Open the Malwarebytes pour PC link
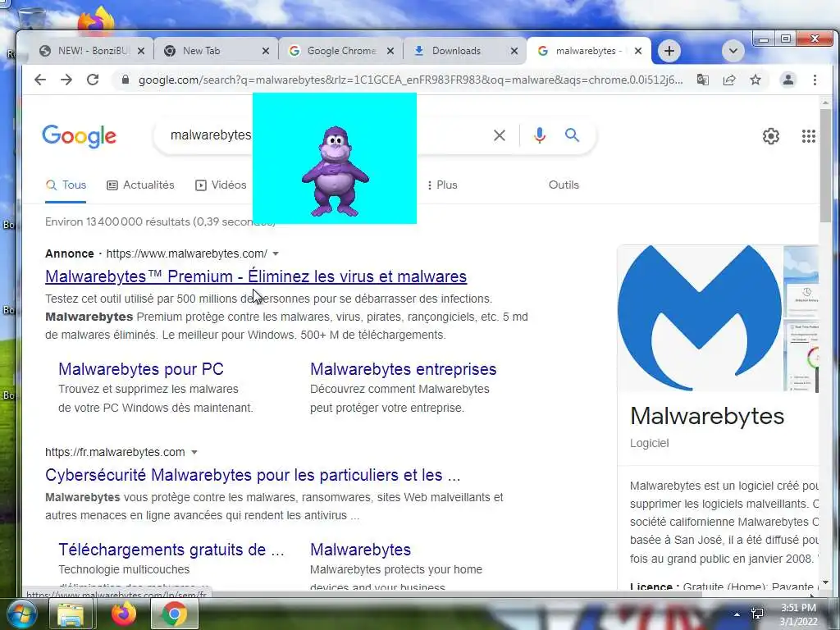 tap(141, 369)
